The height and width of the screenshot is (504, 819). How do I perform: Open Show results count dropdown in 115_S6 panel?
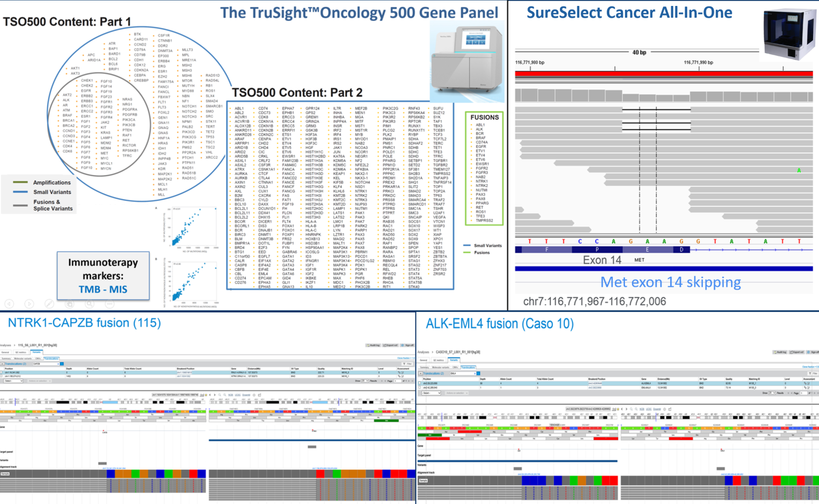click(x=365, y=381)
